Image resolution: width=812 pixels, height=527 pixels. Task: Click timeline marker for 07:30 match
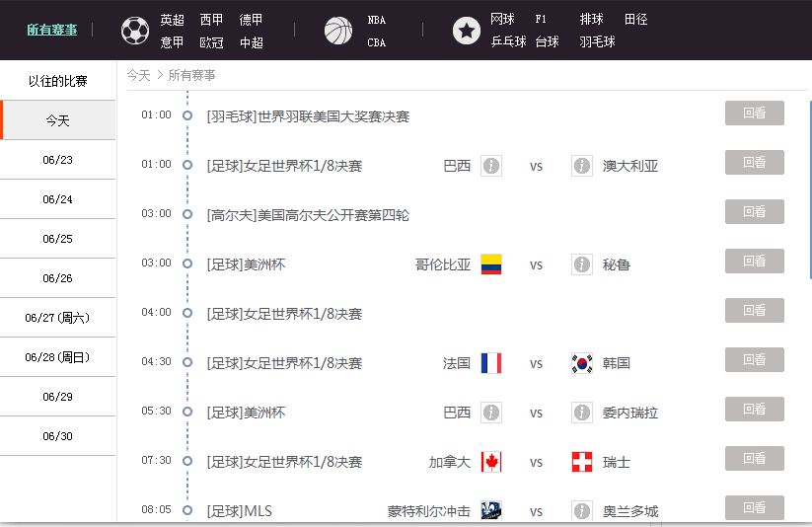[187, 461]
